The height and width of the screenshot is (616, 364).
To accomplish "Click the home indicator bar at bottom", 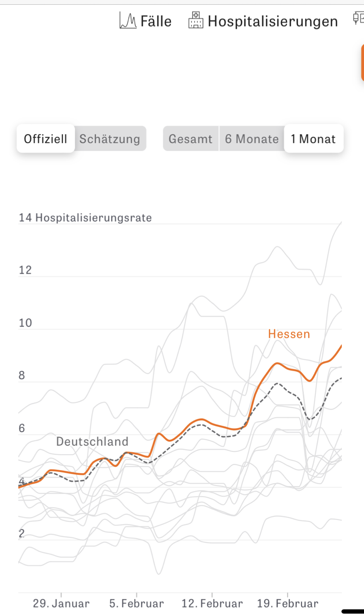I will (352, 611).
